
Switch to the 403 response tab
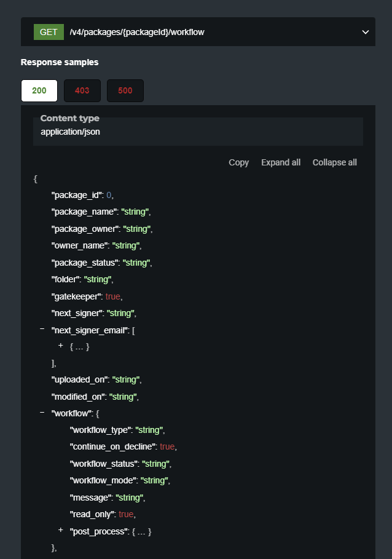pos(82,90)
